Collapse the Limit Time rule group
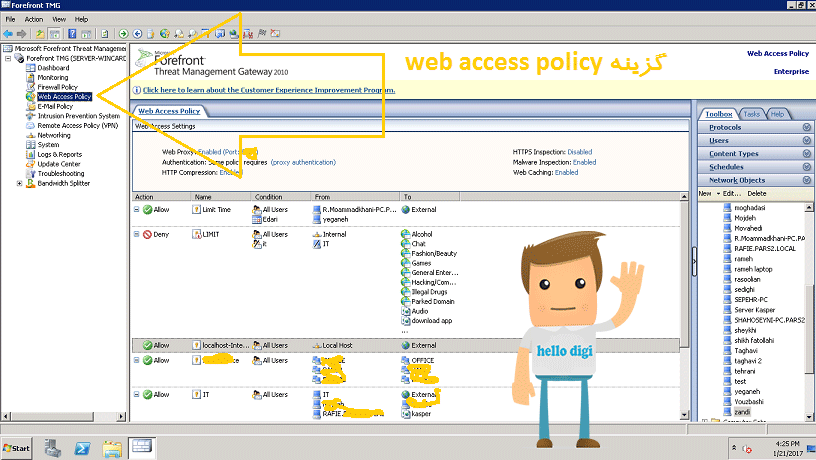 point(136,209)
